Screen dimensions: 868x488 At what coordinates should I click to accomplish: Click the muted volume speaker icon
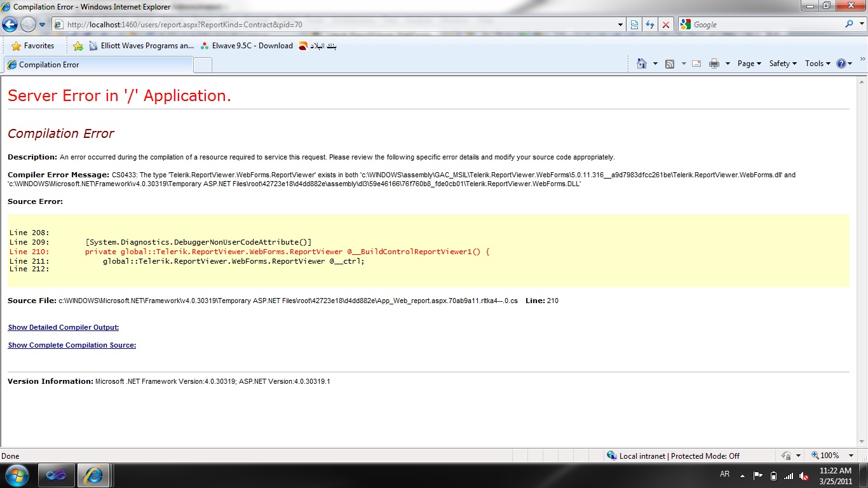804,475
